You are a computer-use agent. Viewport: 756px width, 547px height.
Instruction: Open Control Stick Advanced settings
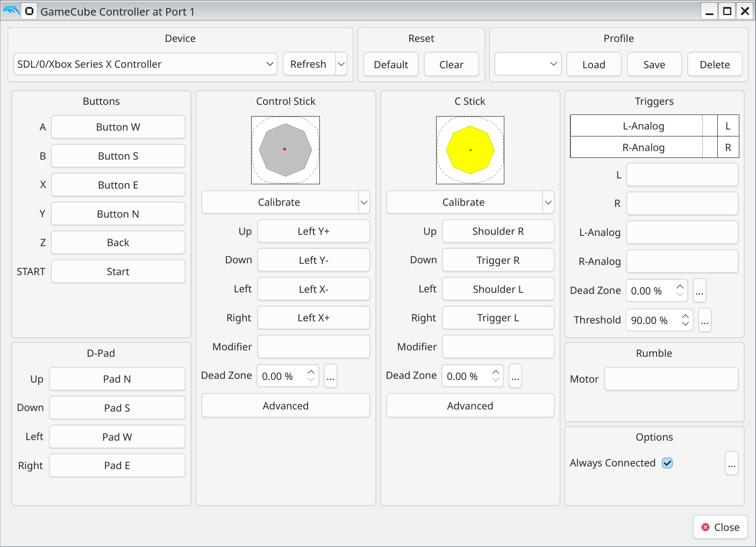[x=286, y=406]
